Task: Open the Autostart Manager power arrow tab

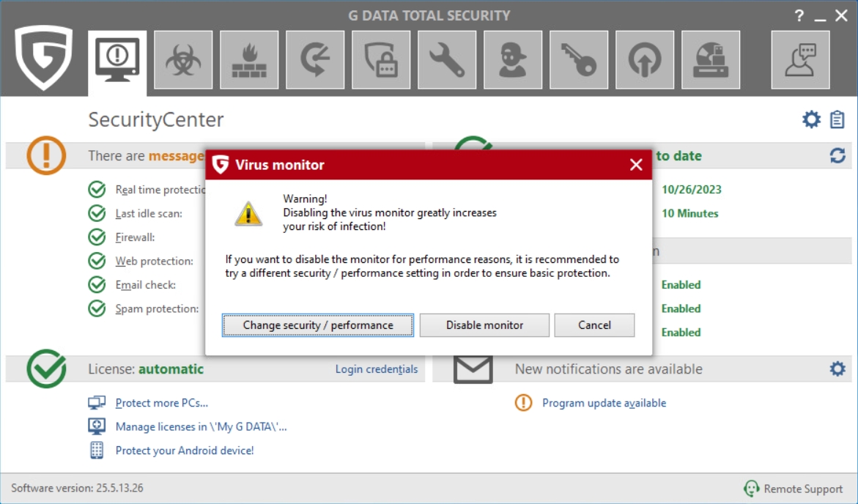Action: [645, 60]
